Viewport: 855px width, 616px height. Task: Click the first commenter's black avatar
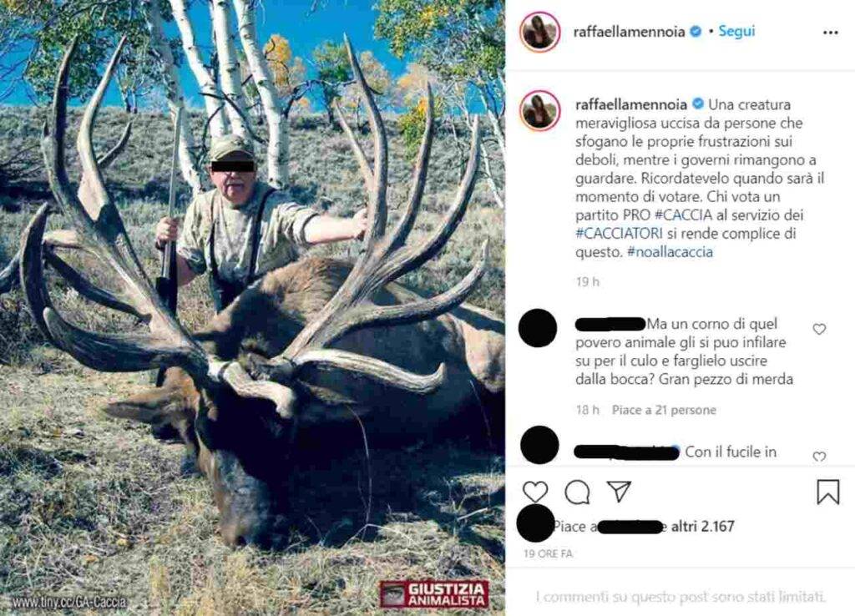tap(538, 327)
